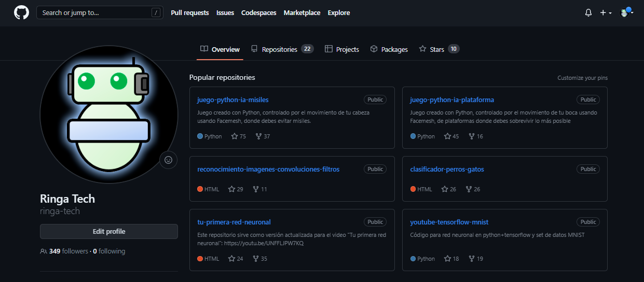This screenshot has width=644, height=282.
Task: Click the Ringa Tech display name
Action: click(67, 199)
